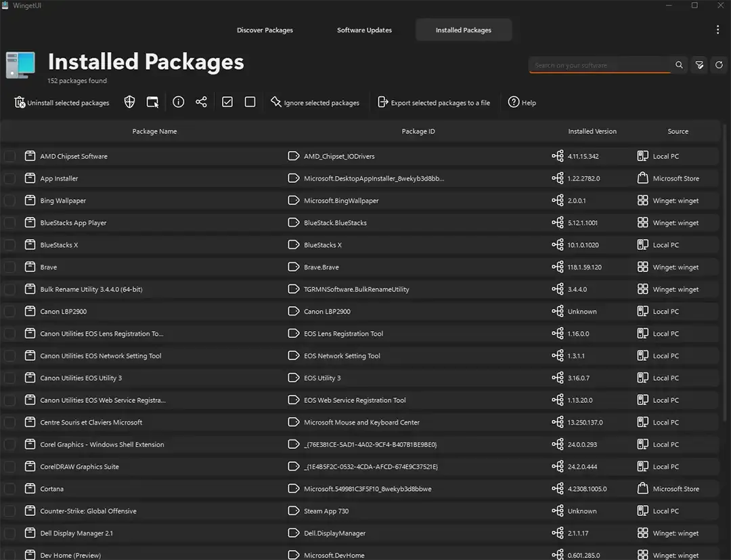Sort by Package Name column header
Viewport: 731px width, 560px height.
(154, 131)
